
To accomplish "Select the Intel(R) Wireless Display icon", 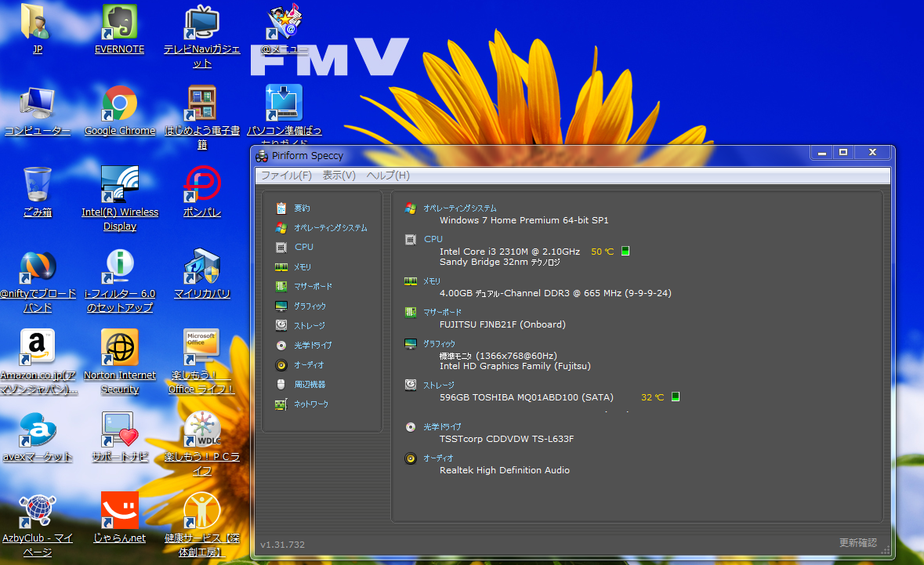I will tap(120, 198).
